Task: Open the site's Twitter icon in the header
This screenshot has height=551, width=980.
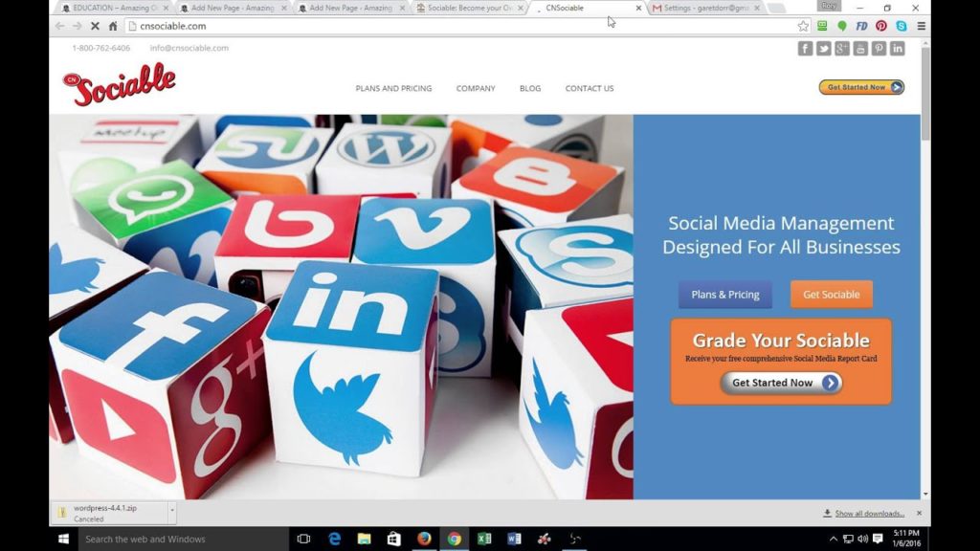Action: pyautogui.click(x=824, y=48)
